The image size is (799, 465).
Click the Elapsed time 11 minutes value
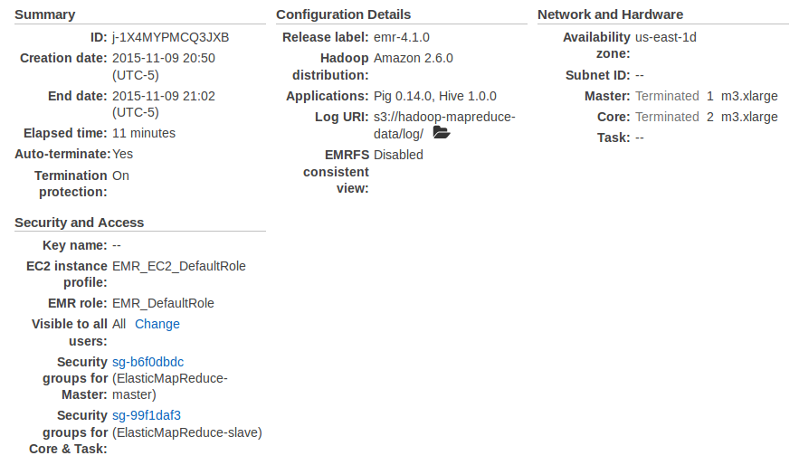pyautogui.click(x=144, y=133)
